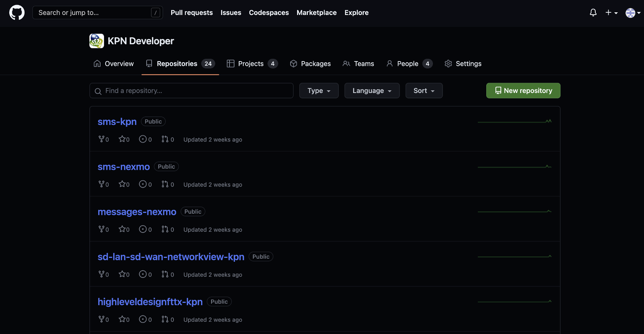The image size is (644, 334).
Task: Click the 24 counter on Repositories
Action: click(x=208, y=64)
